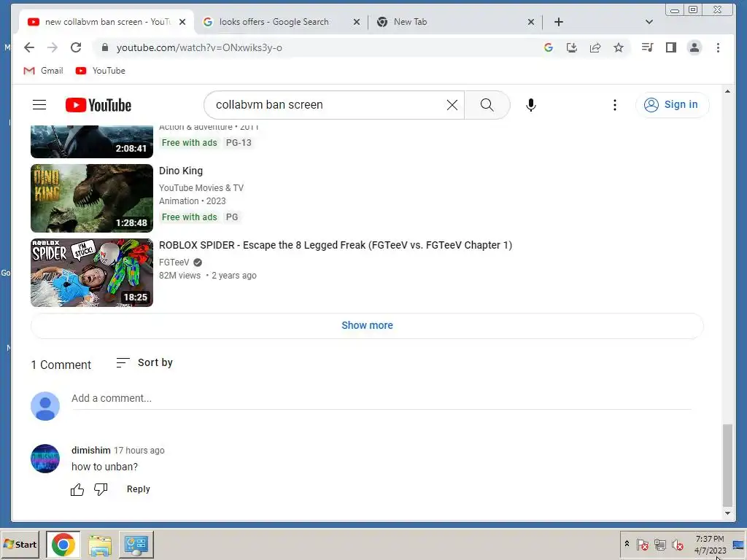Open dimishim's channel avatar
Screen dimensions: 747x560
tap(45, 459)
